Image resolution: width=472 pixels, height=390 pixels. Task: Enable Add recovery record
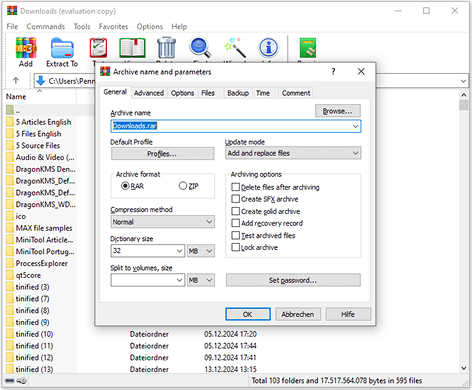(x=235, y=223)
